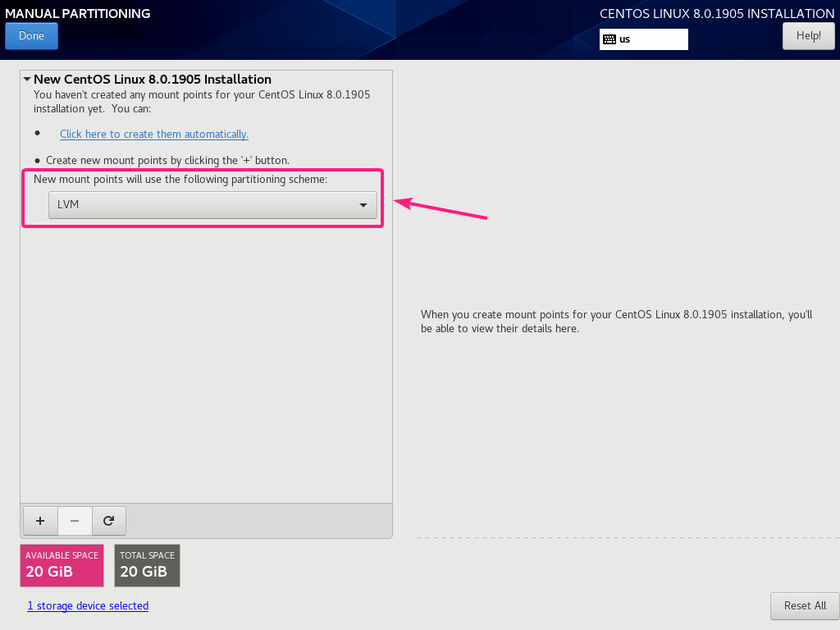
Task: Click the CENTOS LINUX 8.0.1905 INSTALLATION heading
Action: click(717, 14)
